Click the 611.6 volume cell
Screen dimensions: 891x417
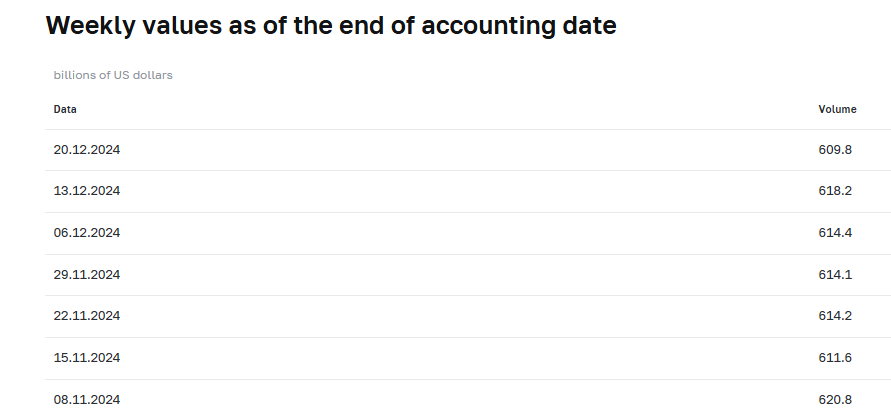[835, 357]
